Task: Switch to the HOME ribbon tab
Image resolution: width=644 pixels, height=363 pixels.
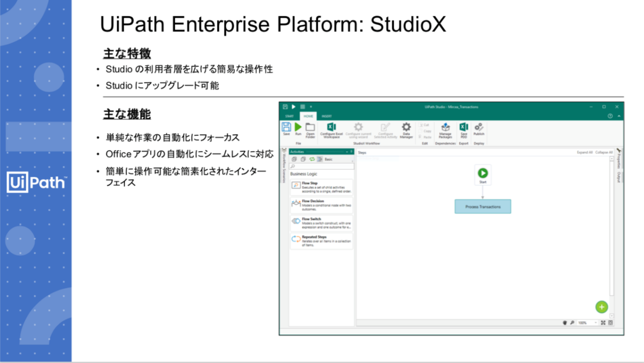Action: pyautogui.click(x=308, y=116)
